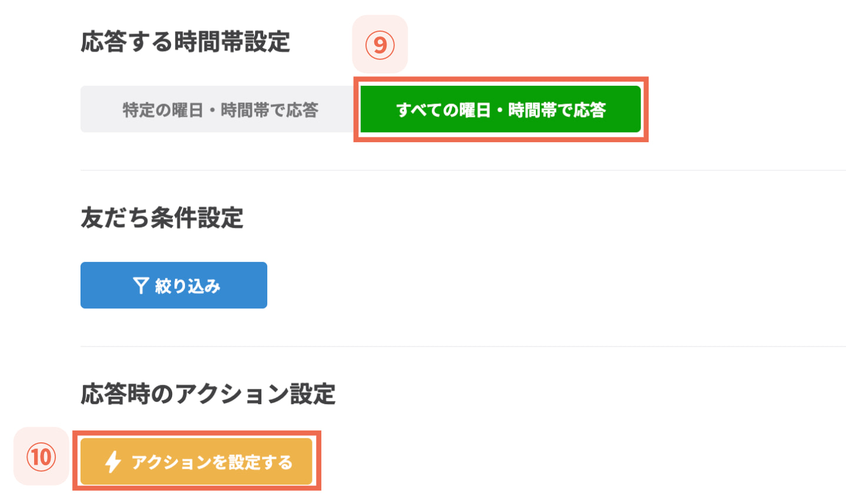Click the green schedule button's colored area
Viewport: 846px width, 504px height.
501,109
